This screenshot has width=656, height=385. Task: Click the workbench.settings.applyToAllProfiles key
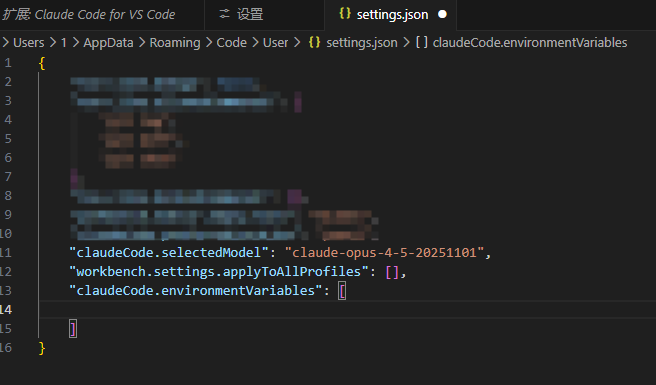[218, 272]
